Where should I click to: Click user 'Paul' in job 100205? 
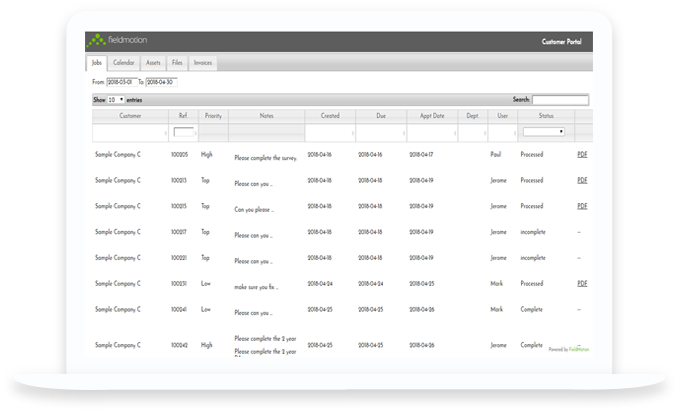496,154
